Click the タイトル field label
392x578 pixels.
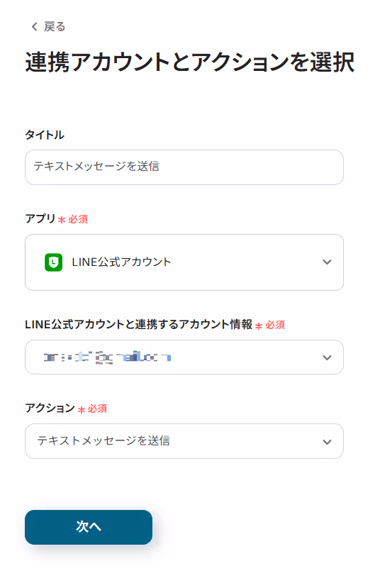click(x=45, y=135)
